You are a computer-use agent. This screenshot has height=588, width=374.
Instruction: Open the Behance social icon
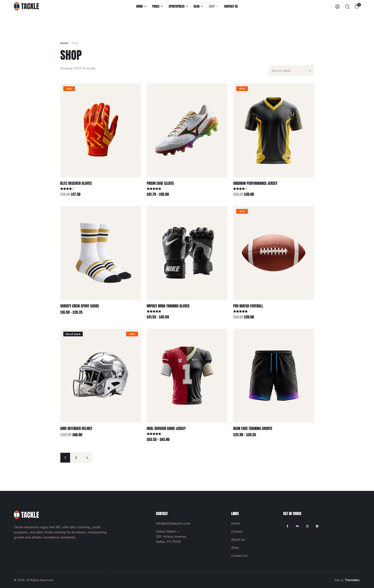297,526
